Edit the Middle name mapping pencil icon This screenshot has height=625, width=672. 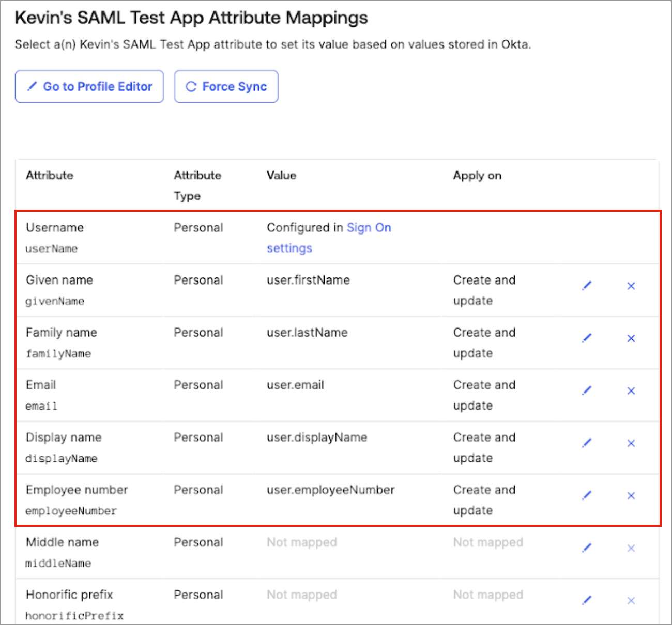587,548
